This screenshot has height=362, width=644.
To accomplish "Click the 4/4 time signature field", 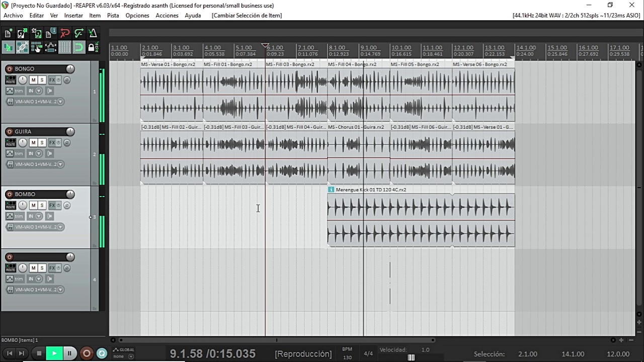I will [x=368, y=353].
